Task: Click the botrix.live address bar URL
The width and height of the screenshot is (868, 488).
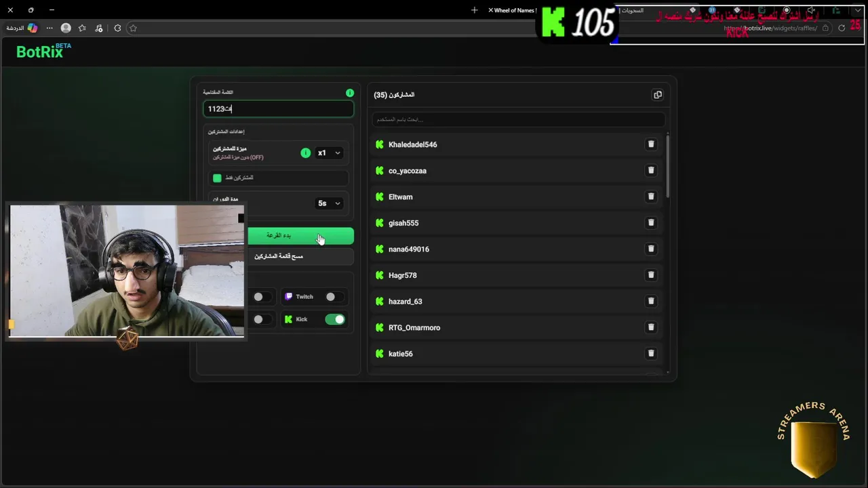Action: (x=770, y=28)
